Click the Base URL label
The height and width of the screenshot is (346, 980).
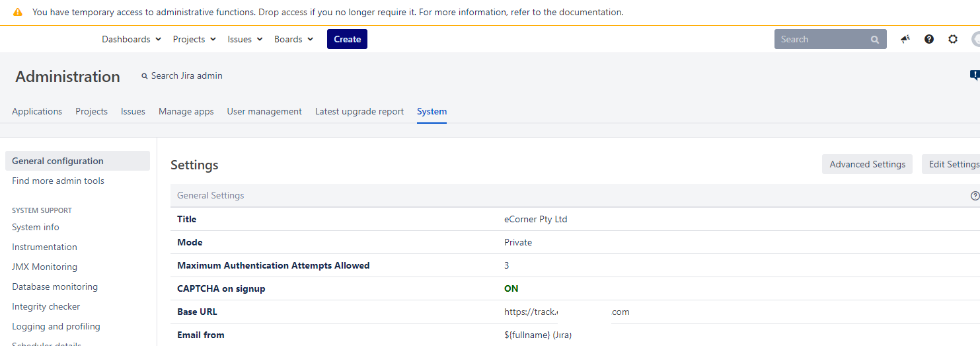tap(197, 312)
